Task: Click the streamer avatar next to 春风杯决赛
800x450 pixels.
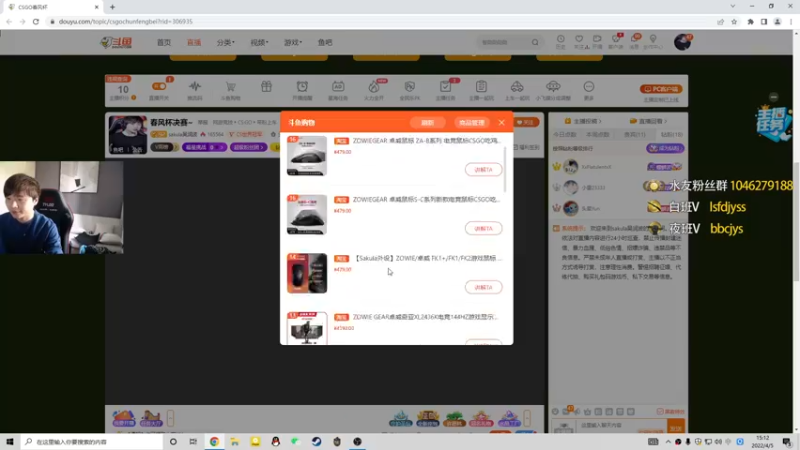Action: tap(128, 135)
